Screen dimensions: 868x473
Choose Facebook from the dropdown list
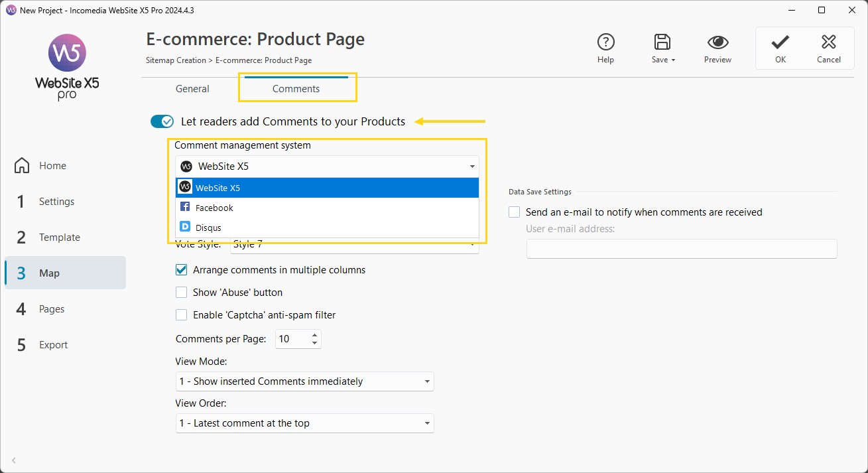[x=327, y=208]
